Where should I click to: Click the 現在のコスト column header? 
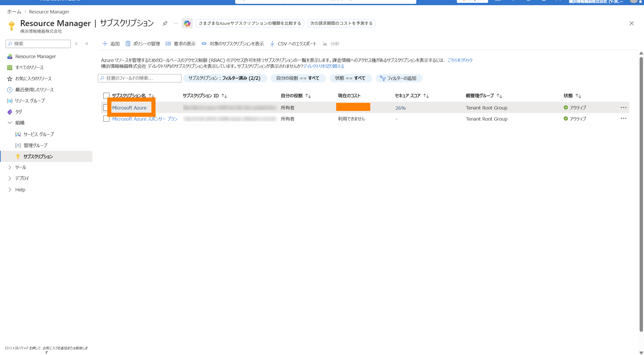tap(349, 96)
